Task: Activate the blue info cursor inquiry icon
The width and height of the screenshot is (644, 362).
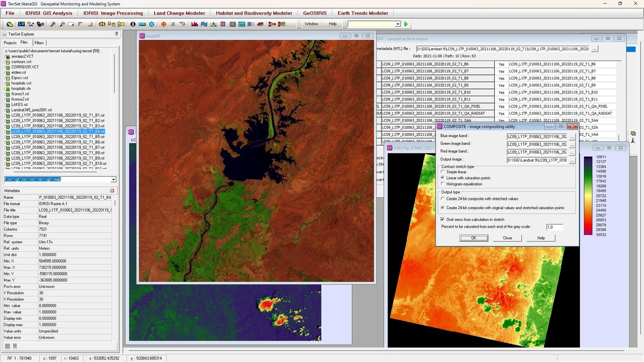Action: 133,24
